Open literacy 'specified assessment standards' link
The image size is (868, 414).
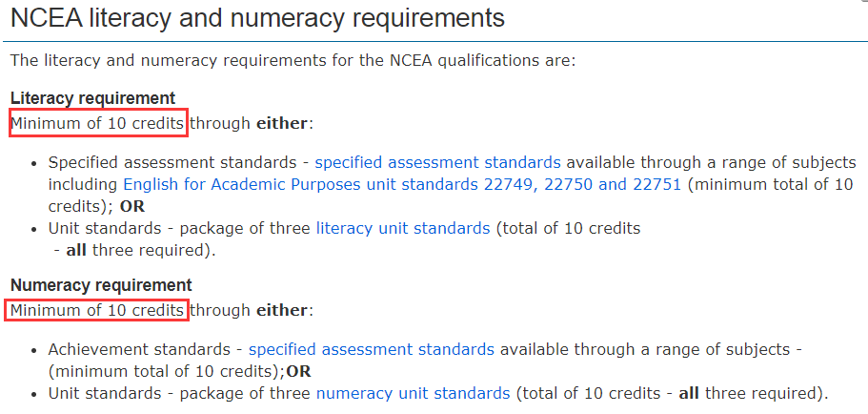coord(437,162)
